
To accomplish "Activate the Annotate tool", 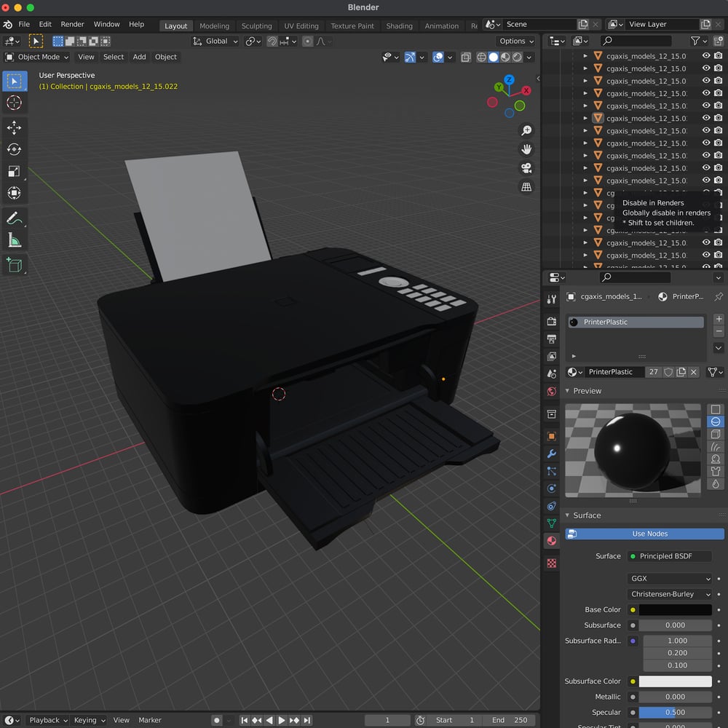I will (x=15, y=218).
